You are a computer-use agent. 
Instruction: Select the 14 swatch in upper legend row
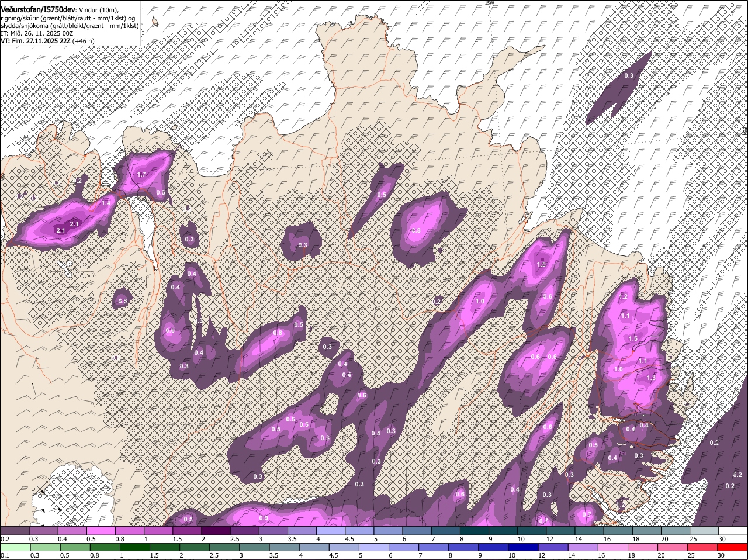[x=589, y=531]
